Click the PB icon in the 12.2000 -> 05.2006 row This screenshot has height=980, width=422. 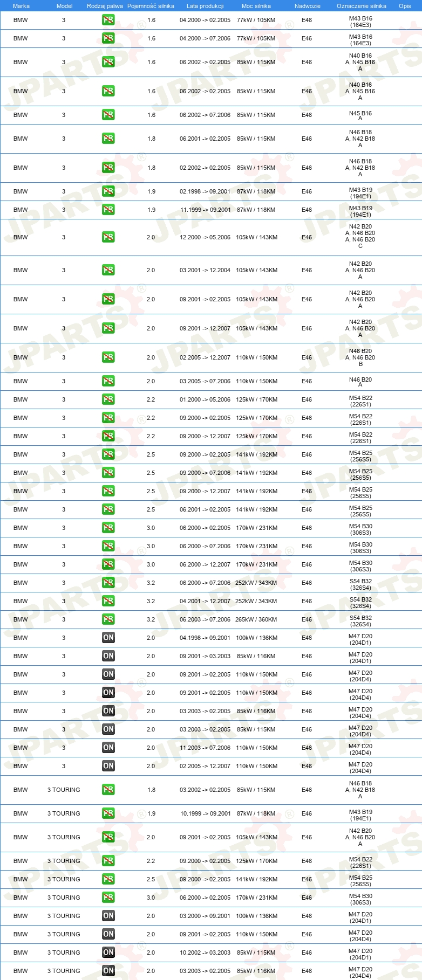click(108, 237)
